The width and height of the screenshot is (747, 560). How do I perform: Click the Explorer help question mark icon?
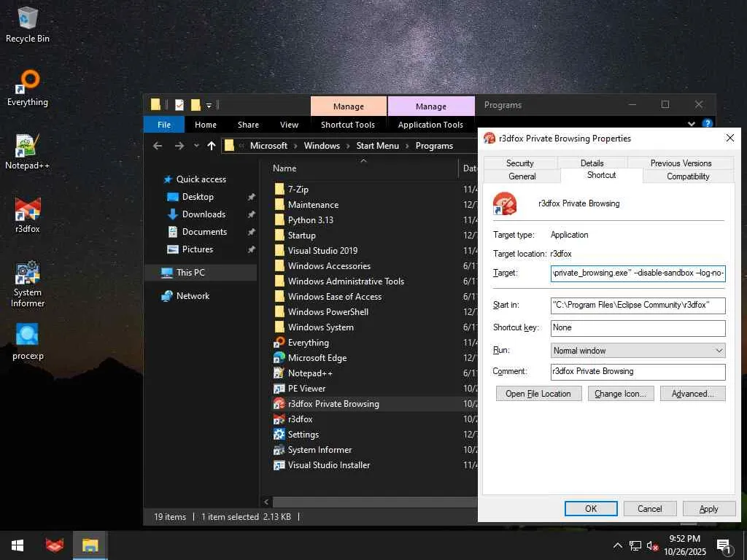[x=708, y=124]
